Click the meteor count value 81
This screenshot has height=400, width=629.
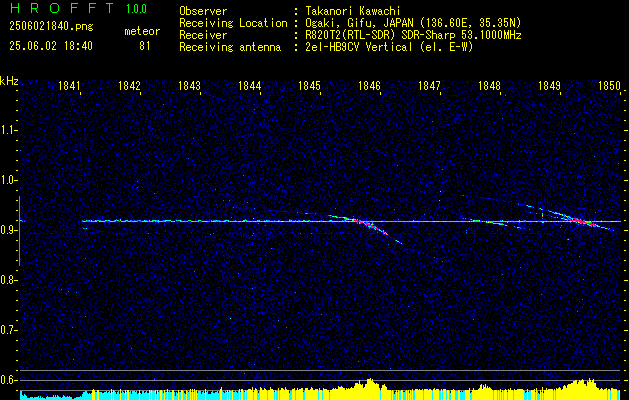coord(145,46)
